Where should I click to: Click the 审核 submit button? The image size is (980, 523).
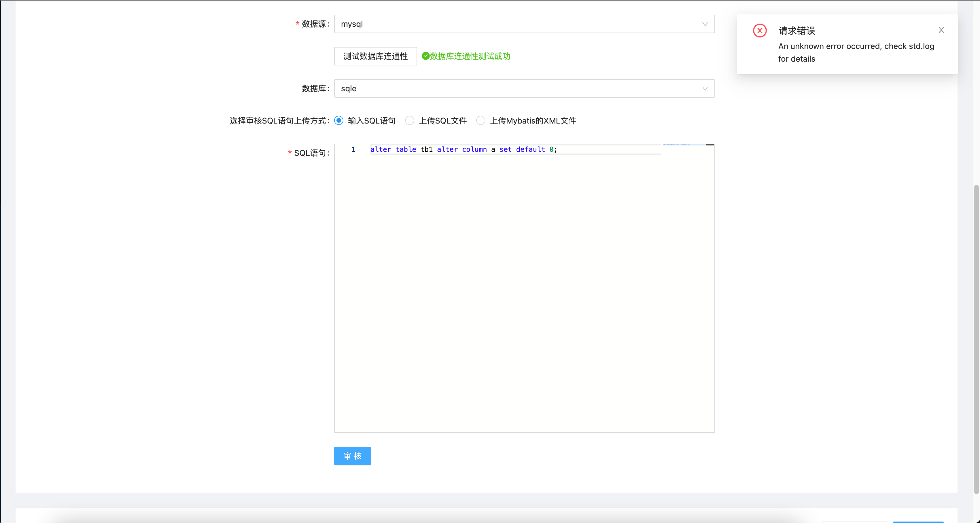pos(352,456)
